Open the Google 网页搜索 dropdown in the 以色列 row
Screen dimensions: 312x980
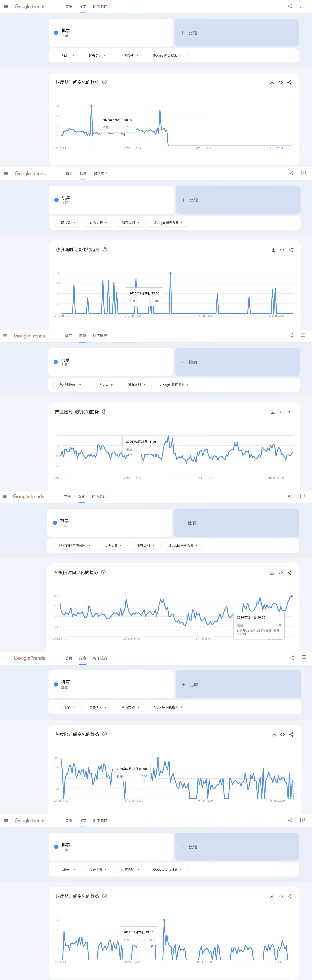tap(168, 869)
